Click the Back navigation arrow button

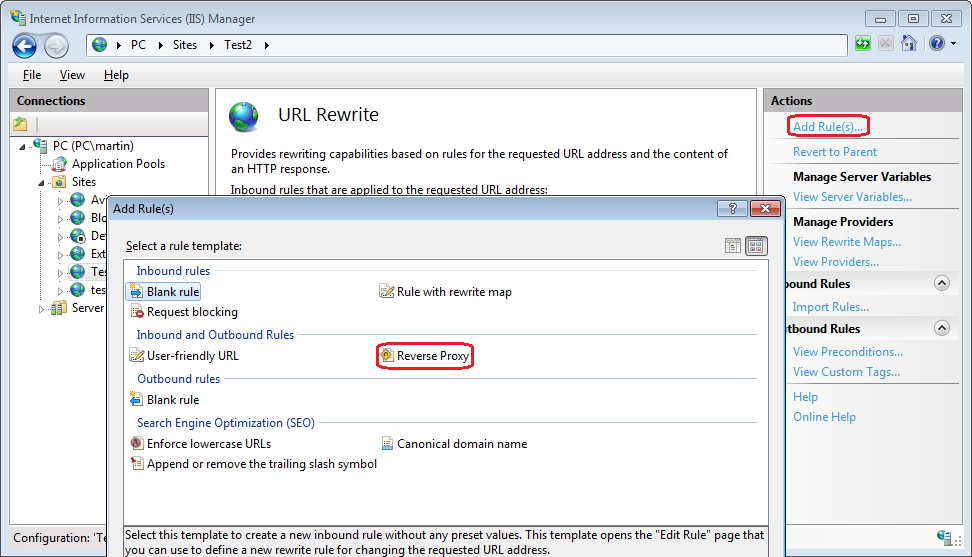(25, 45)
